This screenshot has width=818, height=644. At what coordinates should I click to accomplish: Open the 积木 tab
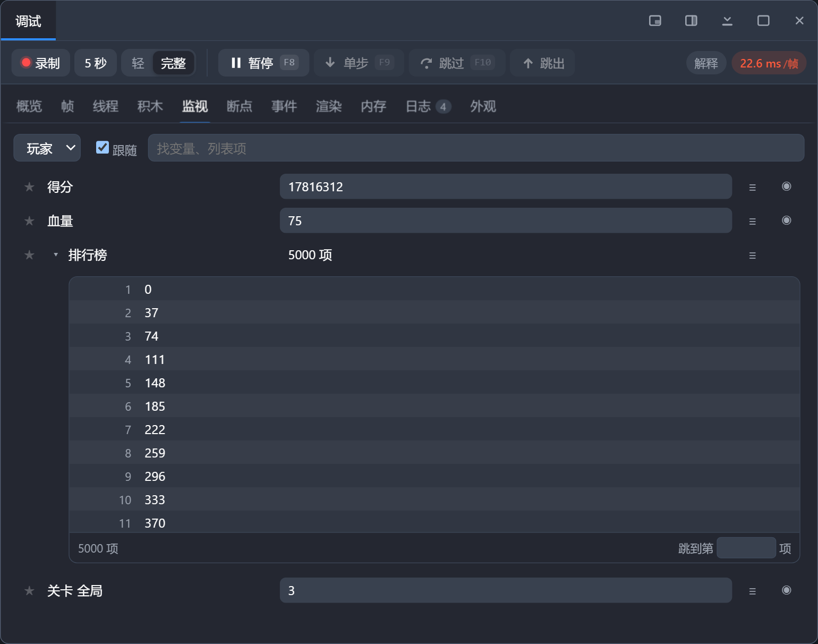pyautogui.click(x=150, y=106)
